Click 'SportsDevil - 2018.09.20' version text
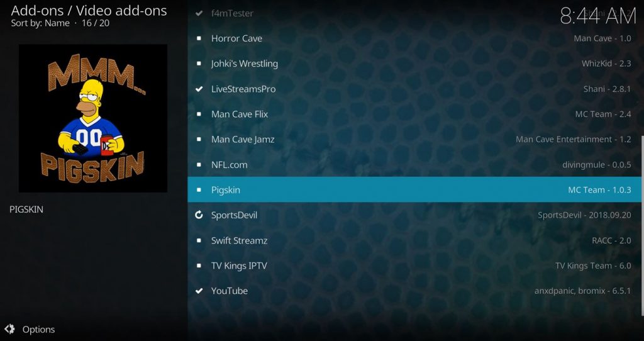 (x=584, y=215)
